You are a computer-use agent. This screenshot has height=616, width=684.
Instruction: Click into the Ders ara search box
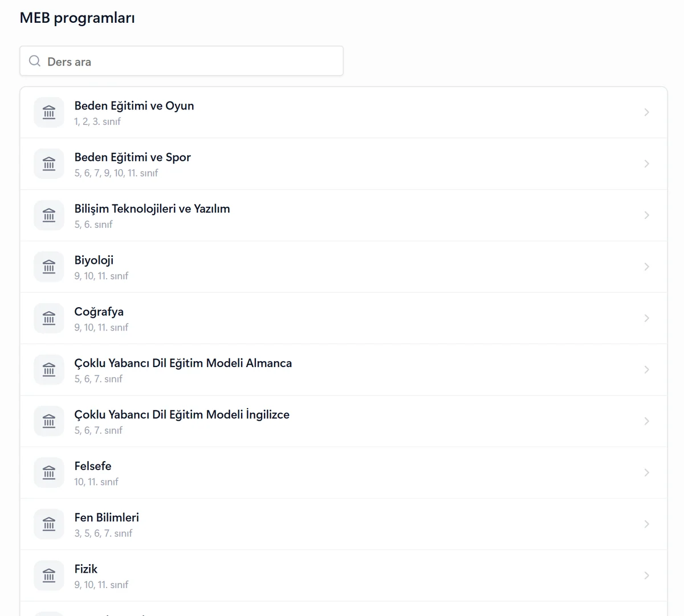pyautogui.click(x=181, y=61)
